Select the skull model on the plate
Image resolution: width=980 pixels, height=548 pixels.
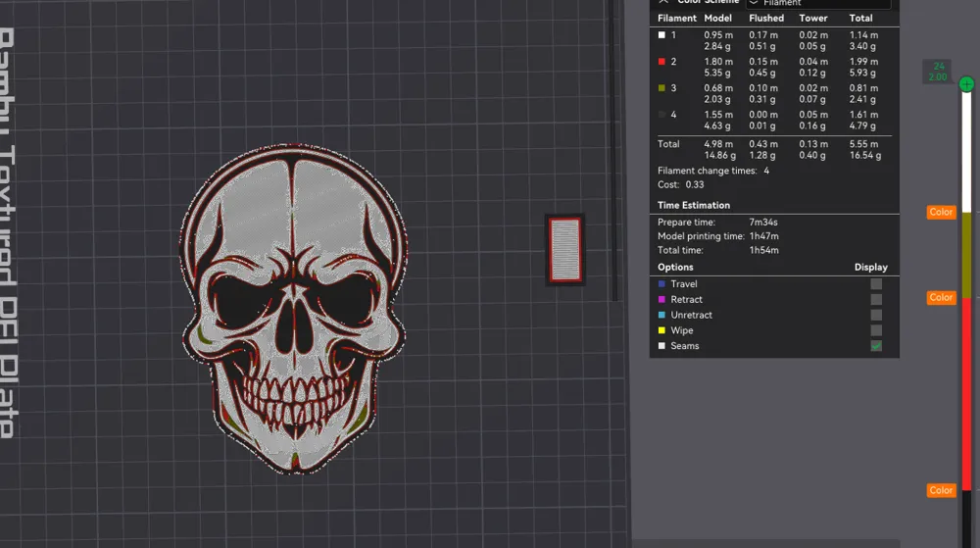pyautogui.click(x=294, y=310)
